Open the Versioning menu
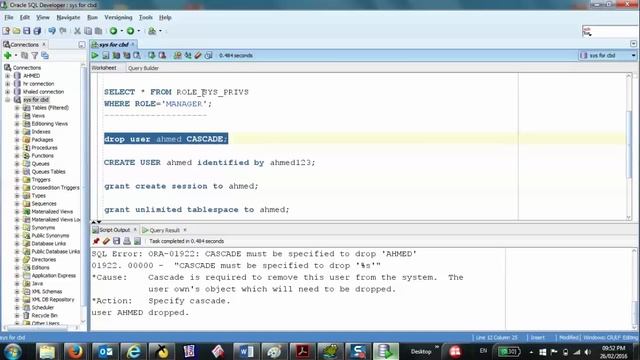 [118, 18]
